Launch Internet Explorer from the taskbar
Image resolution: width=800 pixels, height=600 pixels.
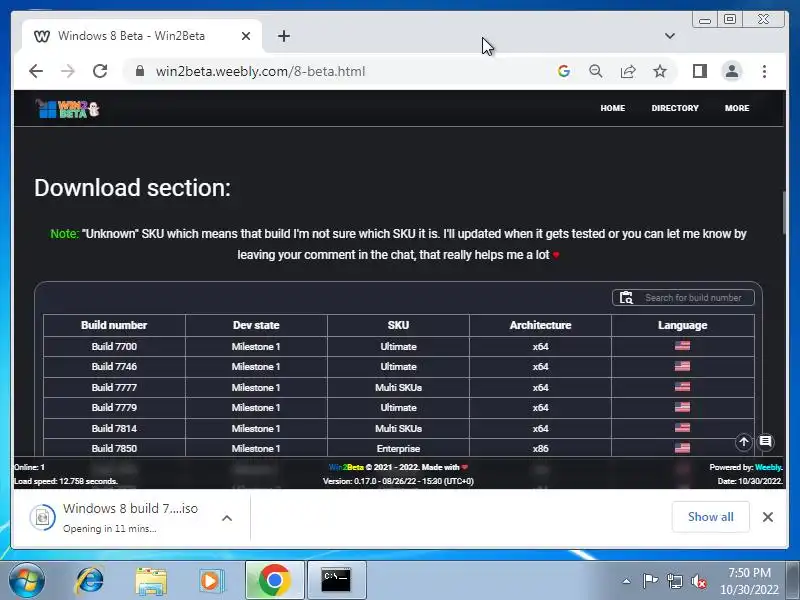[x=89, y=580]
